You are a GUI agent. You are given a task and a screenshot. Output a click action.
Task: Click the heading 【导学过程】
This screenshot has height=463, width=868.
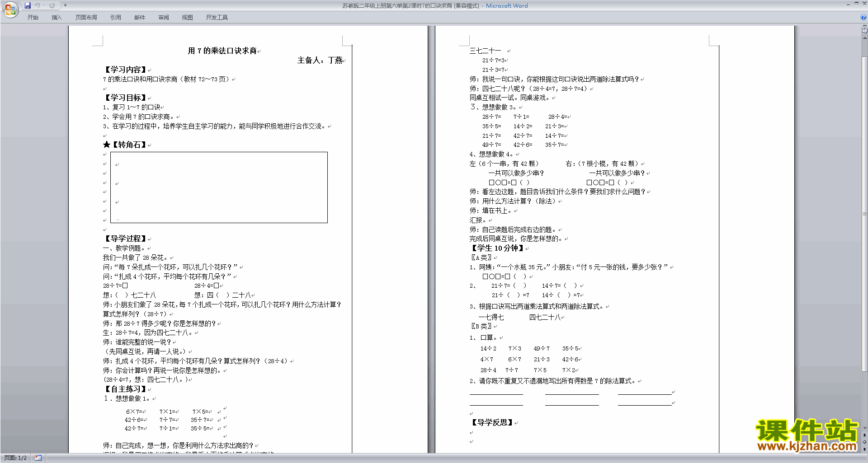coord(125,239)
